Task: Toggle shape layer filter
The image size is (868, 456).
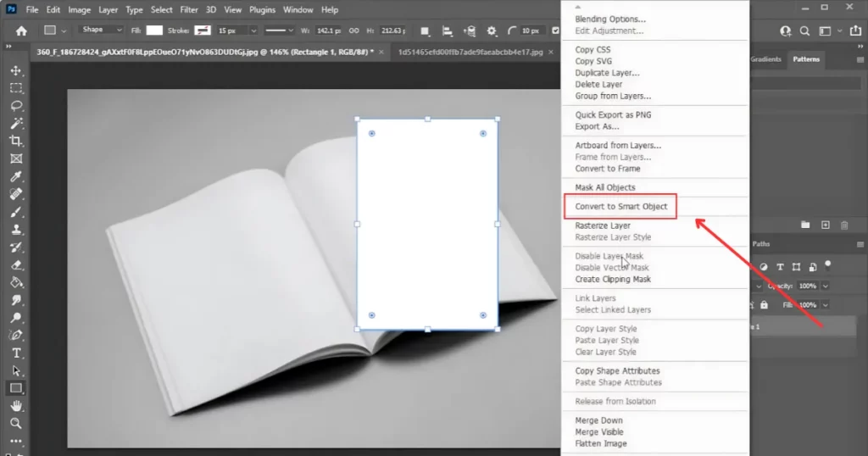Action: pyautogui.click(x=796, y=267)
